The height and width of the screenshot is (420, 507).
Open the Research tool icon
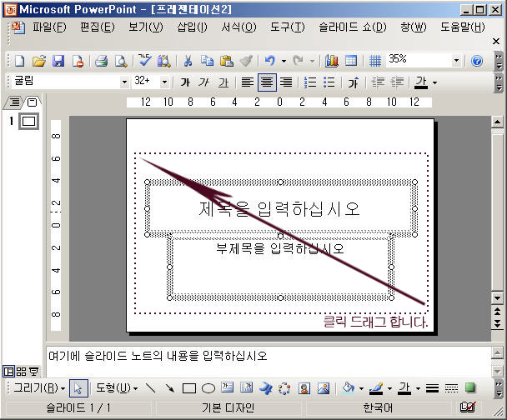coord(164,61)
